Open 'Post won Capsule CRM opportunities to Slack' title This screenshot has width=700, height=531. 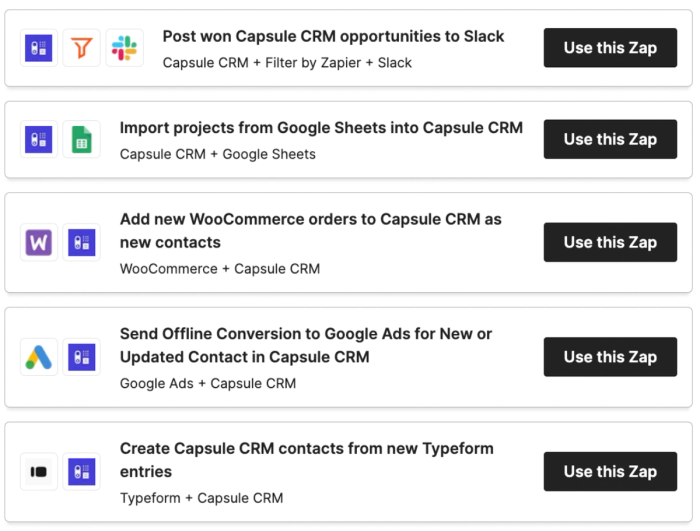point(333,36)
